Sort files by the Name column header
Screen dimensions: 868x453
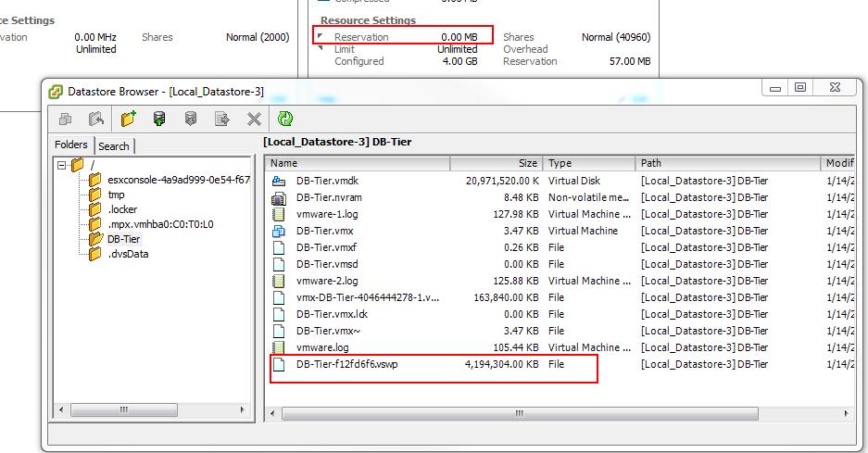[x=358, y=163]
